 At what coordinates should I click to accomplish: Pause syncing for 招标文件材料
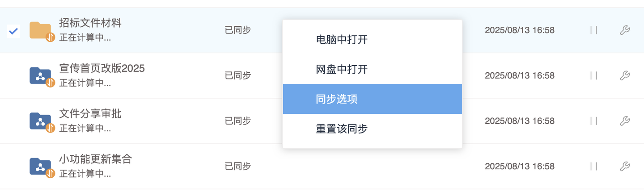point(594,30)
